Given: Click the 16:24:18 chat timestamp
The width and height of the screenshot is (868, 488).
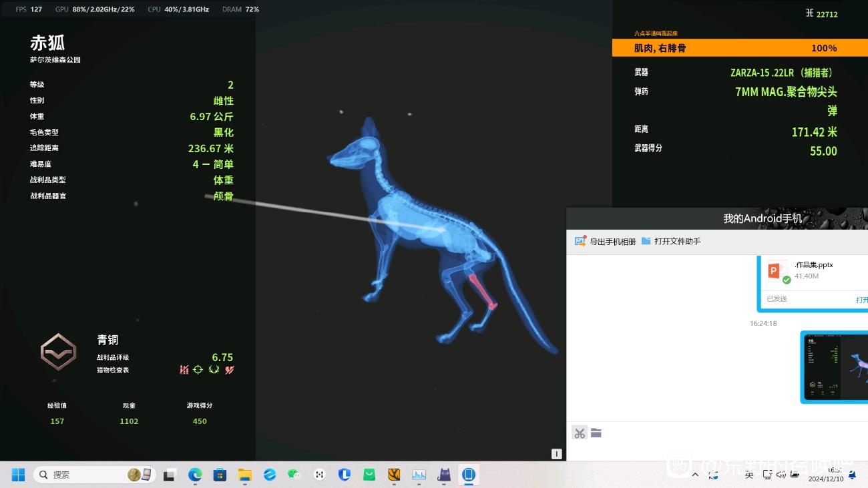Looking at the screenshot, I should (763, 323).
